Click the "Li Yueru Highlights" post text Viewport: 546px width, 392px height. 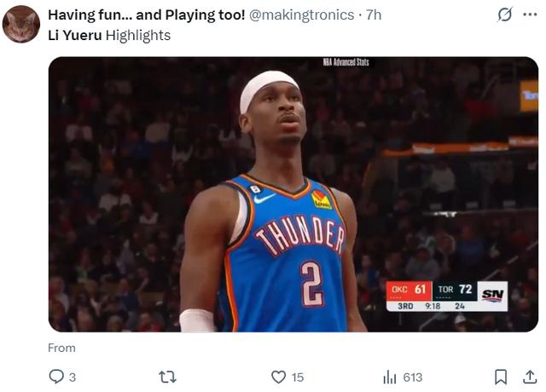pyautogui.click(x=109, y=35)
